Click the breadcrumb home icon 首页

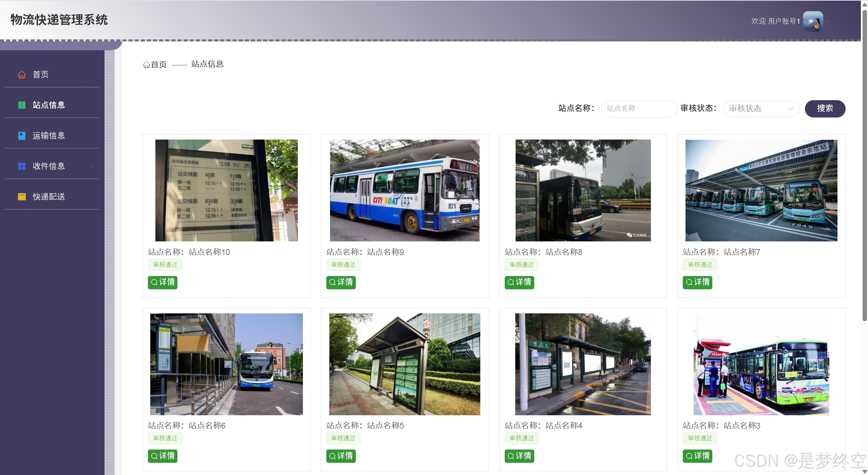click(146, 65)
